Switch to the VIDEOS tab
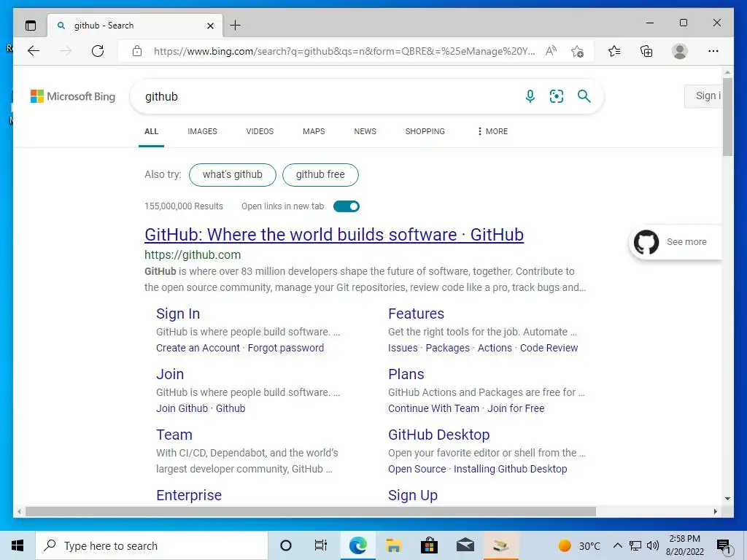747x560 pixels. [x=260, y=131]
